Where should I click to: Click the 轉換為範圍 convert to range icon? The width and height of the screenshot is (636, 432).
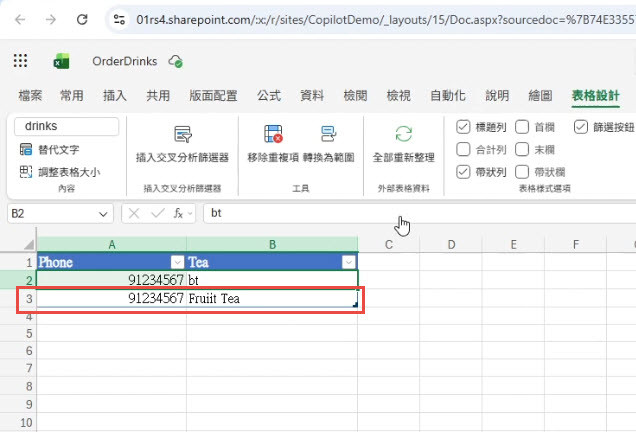pos(328,134)
